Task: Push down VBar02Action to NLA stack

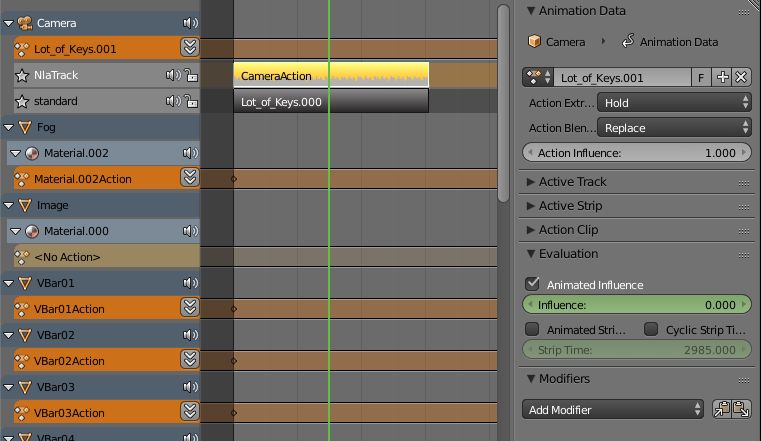Action: [190, 359]
